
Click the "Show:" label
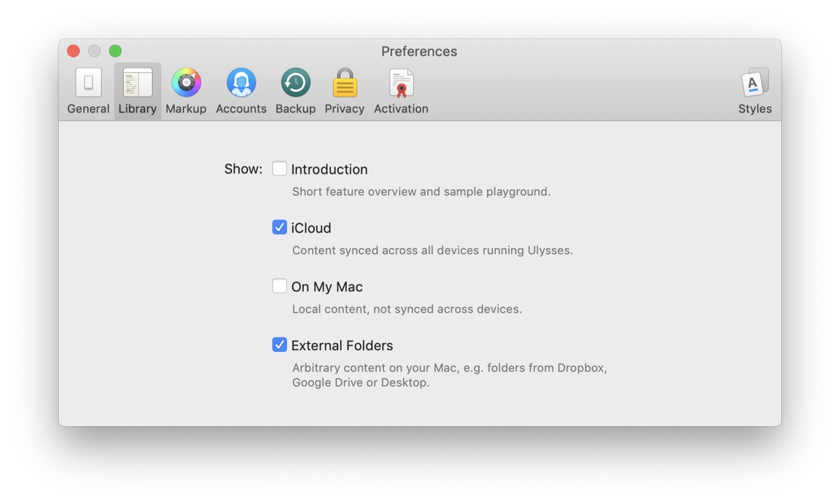point(244,169)
